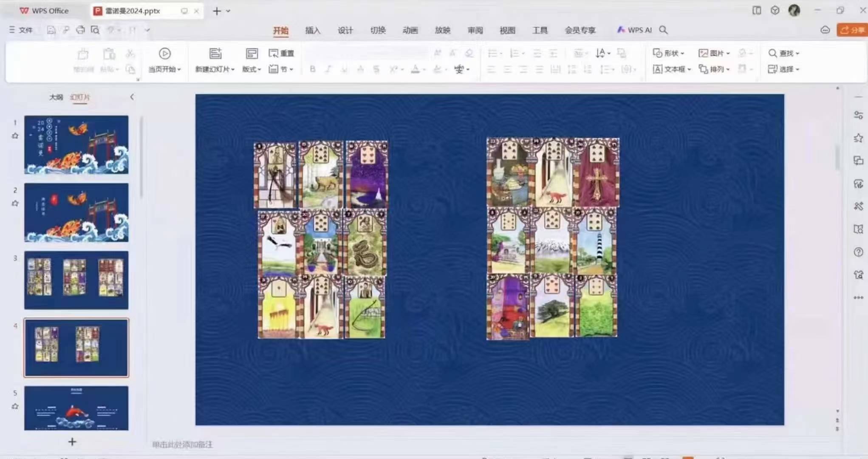Open the 版式 layout dropdown
Viewport: 868px width, 459px height.
click(252, 69)
